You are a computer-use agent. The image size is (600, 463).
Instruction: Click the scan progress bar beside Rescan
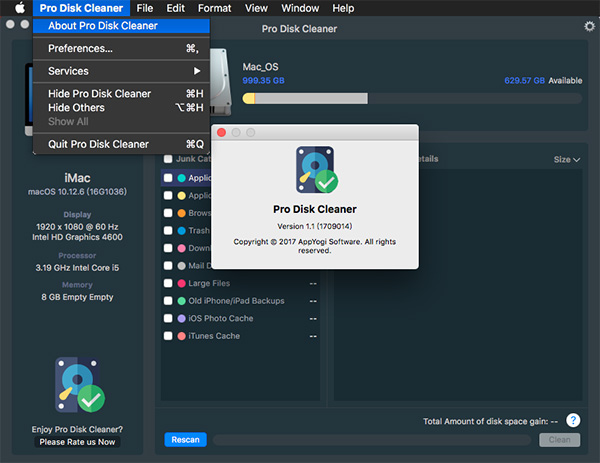click(x=372, y=440)
